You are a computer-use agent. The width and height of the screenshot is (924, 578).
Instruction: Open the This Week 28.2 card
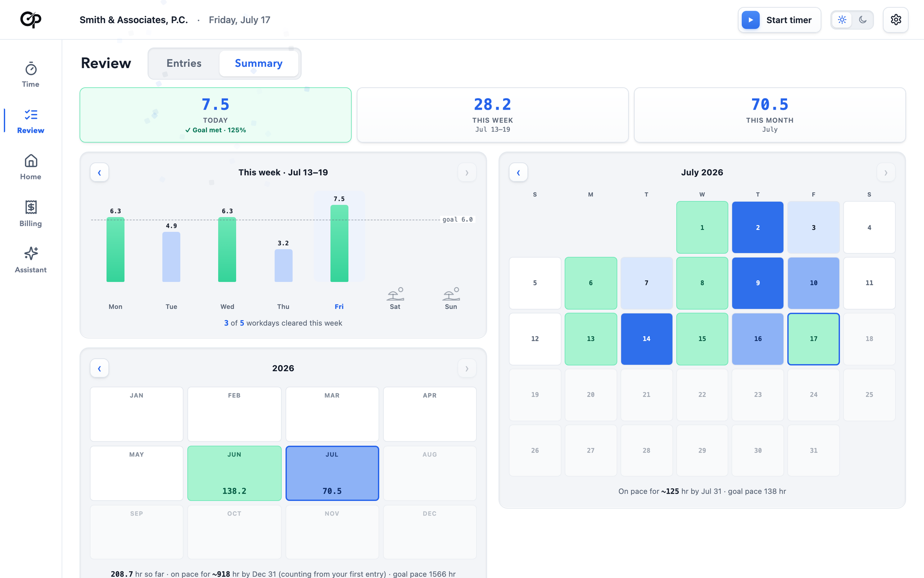click(493, 115)
